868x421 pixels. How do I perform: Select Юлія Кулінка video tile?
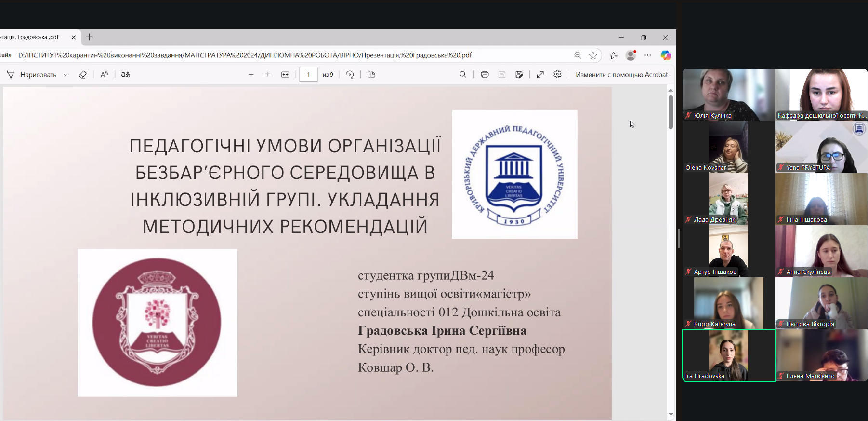coord(729,95)
